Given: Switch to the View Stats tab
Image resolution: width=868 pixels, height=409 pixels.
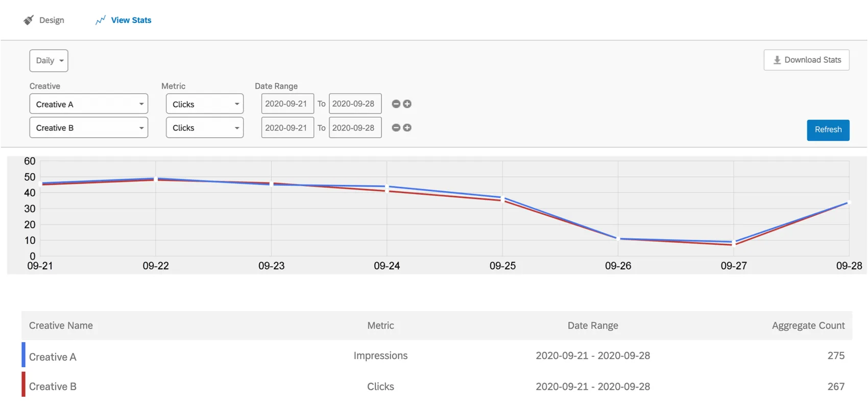Looking at the screenshot, I should [x=130, y=20].
